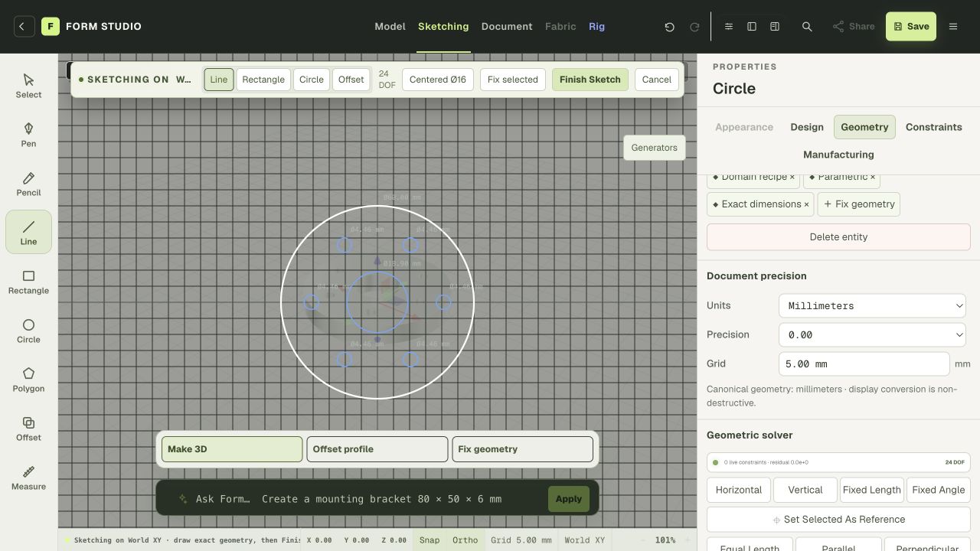Click the back arrow button

23,26
